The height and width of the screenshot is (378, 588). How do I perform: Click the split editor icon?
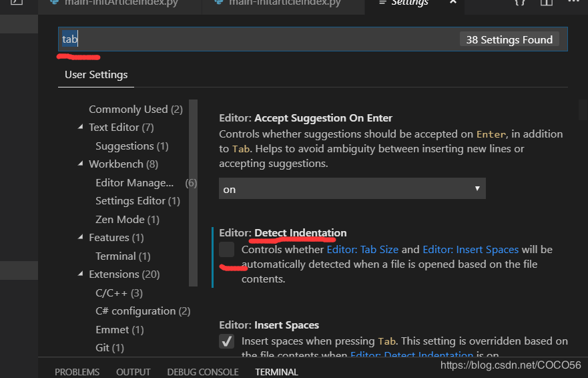pyautogui.click(x=546, y=3)
